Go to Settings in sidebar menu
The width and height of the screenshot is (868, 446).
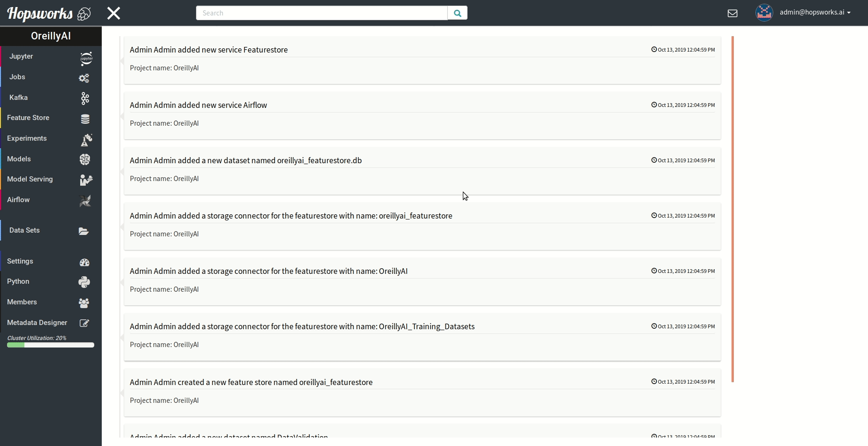coord(20,261)
